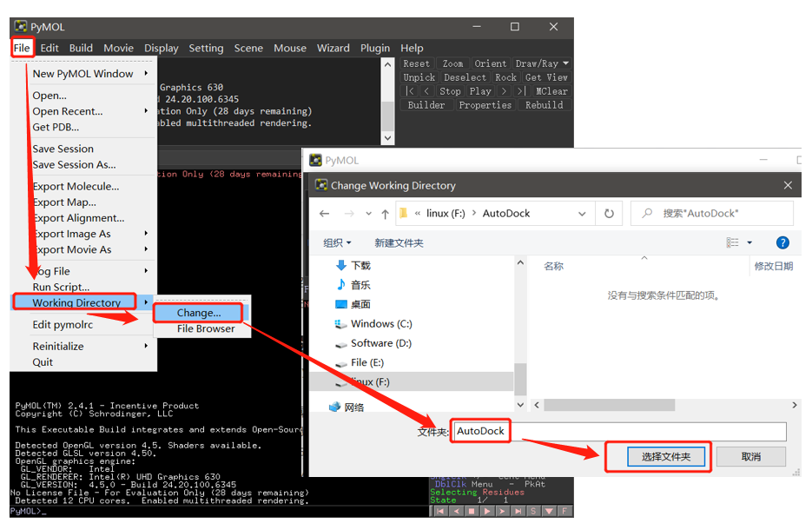
Task: Select File (E:) drive
Action: [x=360, y=362]
